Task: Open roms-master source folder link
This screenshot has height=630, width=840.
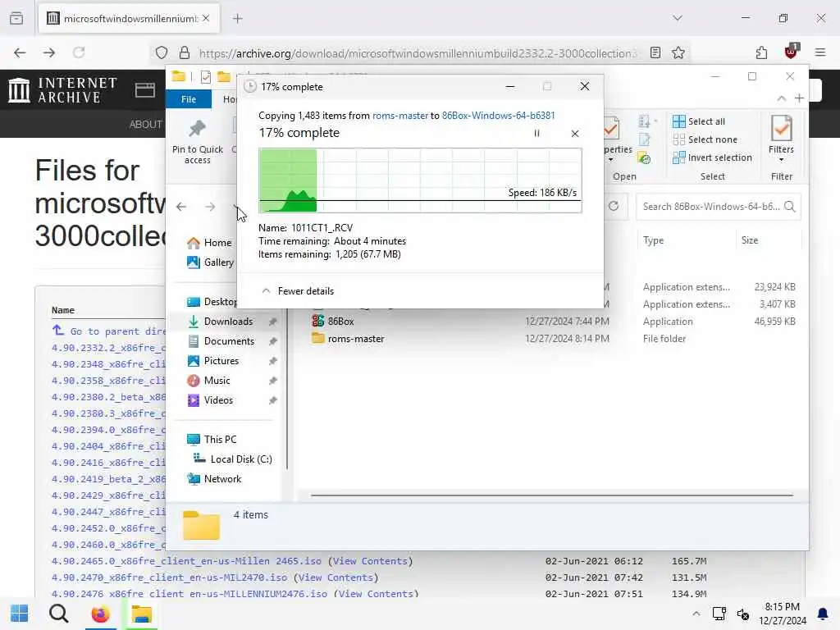Action: click(400, 115)
